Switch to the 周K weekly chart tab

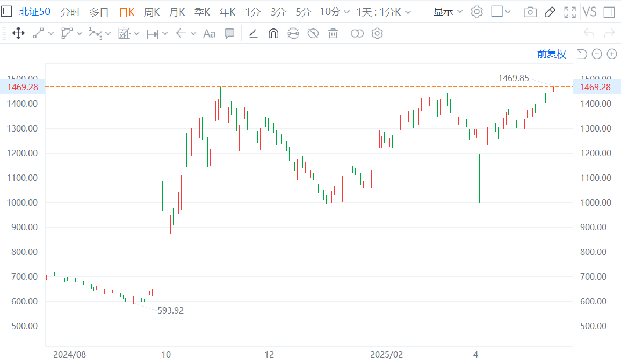point(152,12)
